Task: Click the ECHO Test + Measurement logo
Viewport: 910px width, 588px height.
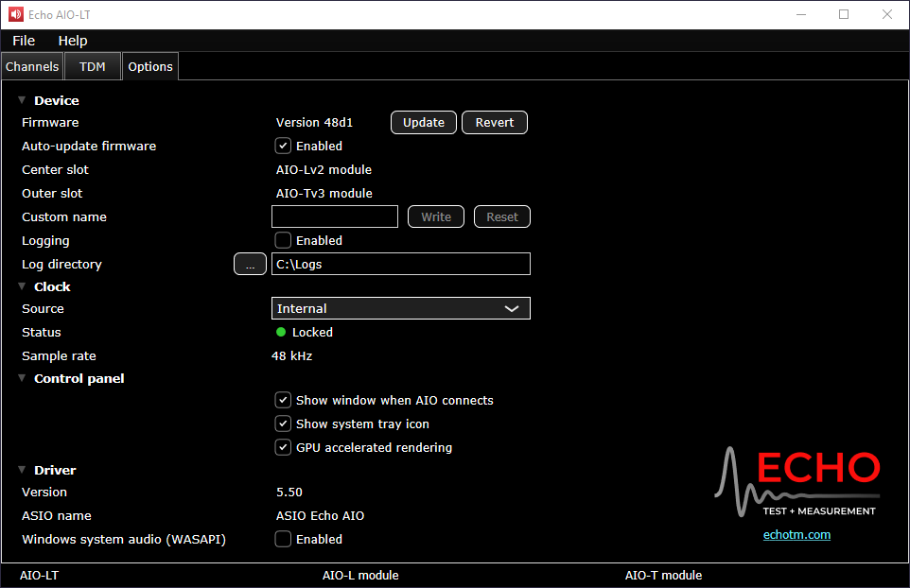Action: [x=797, y=482]
